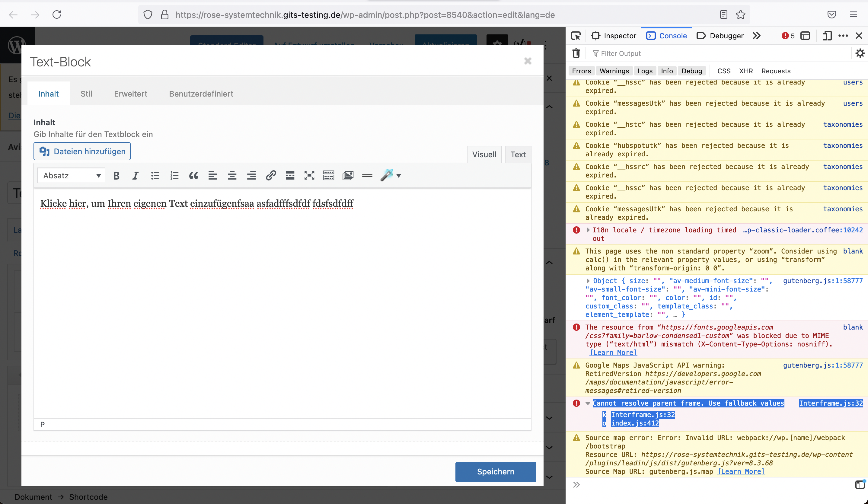Toggle responsive design mode icon

[827, 36]
